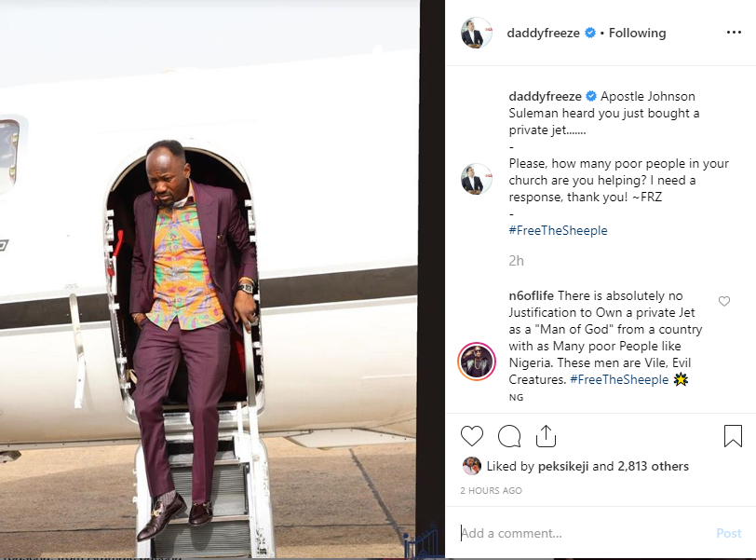Open #FreeTheSheeple hashtag in the caption
The height and width of the screenshot is (560, 756).
[558, 230]
